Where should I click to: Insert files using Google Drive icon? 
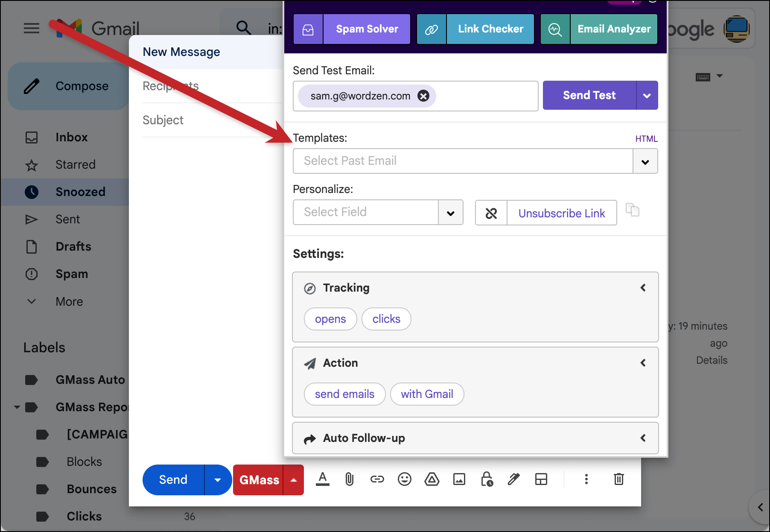(x=432, y=479)
